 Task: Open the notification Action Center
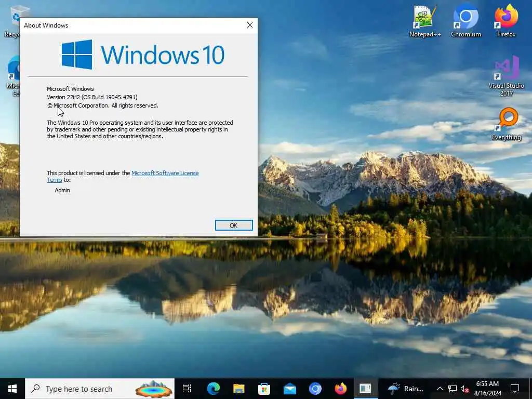515,389
